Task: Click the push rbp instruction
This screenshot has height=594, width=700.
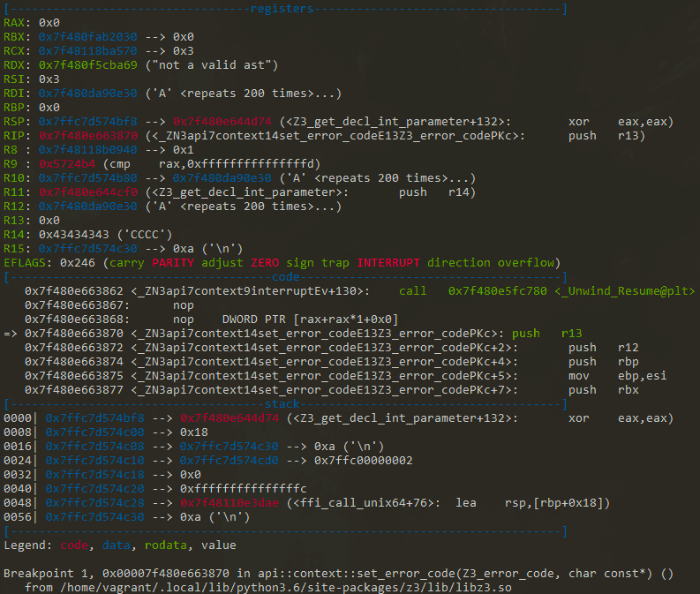Action: (603, 362)
